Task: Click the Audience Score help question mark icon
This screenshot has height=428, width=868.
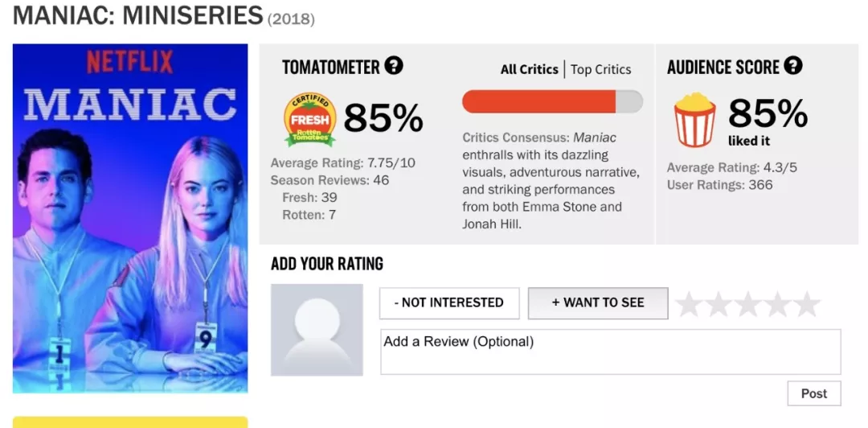Action: pyautogui.click(x=793, y=66)
